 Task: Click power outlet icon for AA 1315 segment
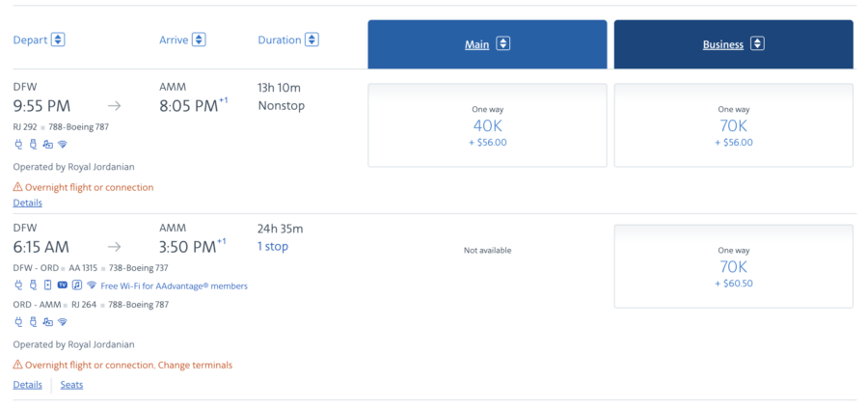18,285
